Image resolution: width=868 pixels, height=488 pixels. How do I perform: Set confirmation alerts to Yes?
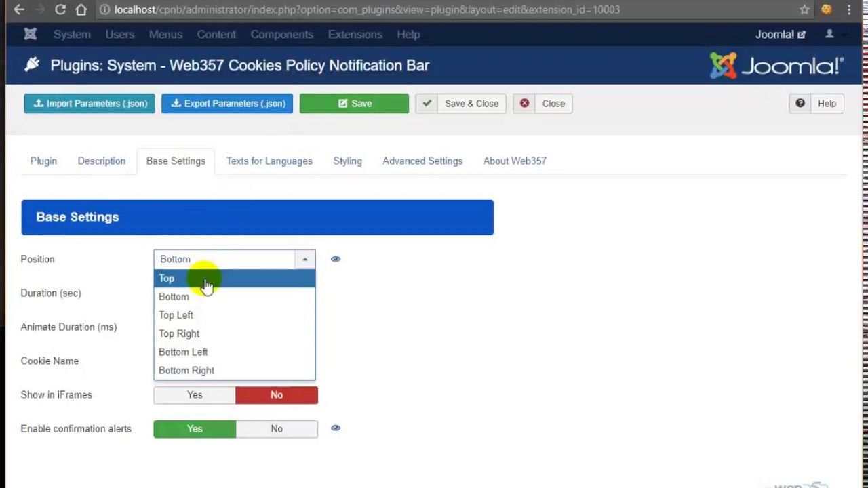coord(195,428)
